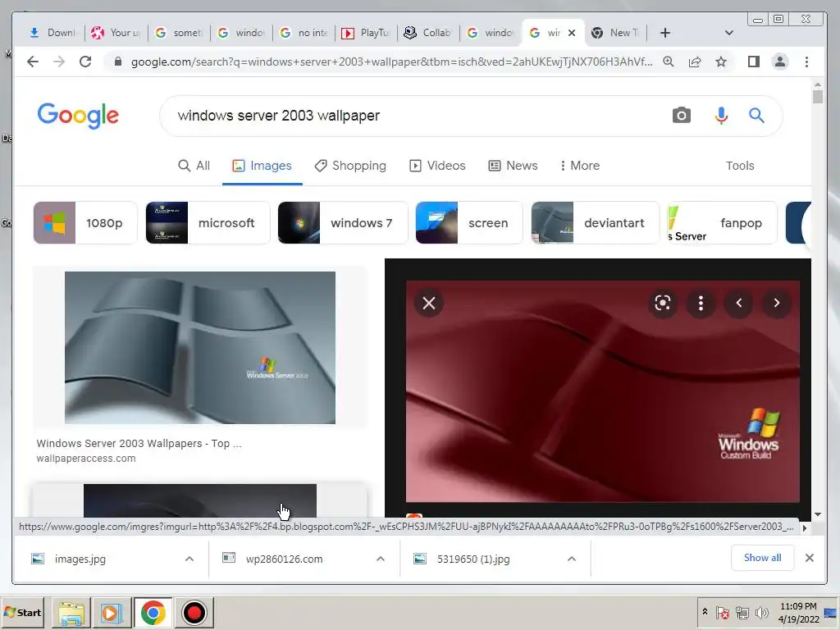Switch to the Videos tab
Viewport: 840px width, 630px height.
pos(438,166)
